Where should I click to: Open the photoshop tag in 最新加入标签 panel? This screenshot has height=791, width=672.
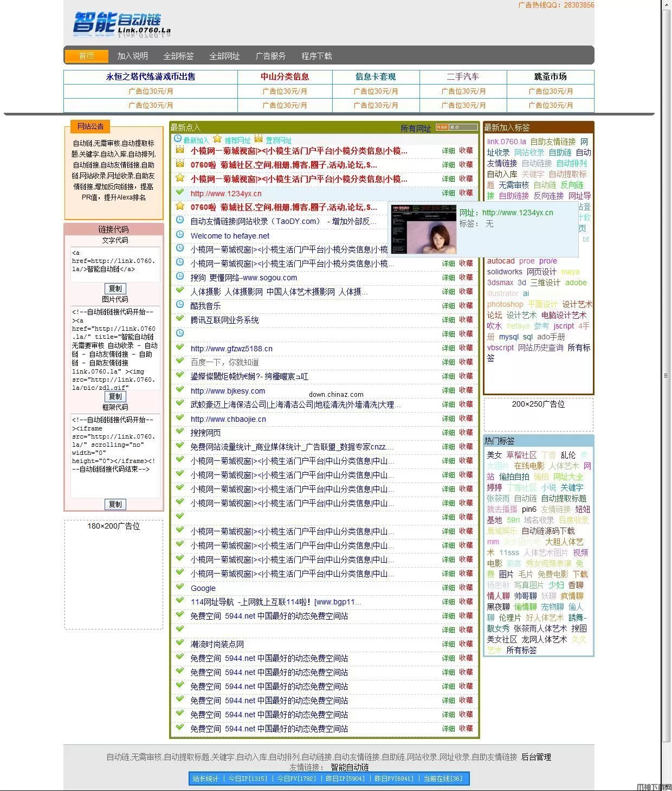point(505,304)
